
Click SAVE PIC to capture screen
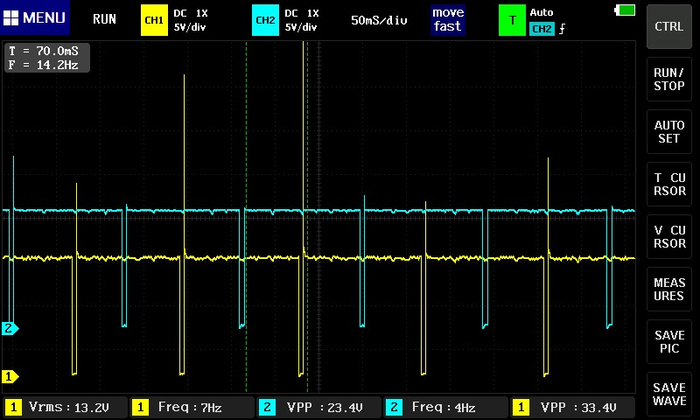(669, 342)
